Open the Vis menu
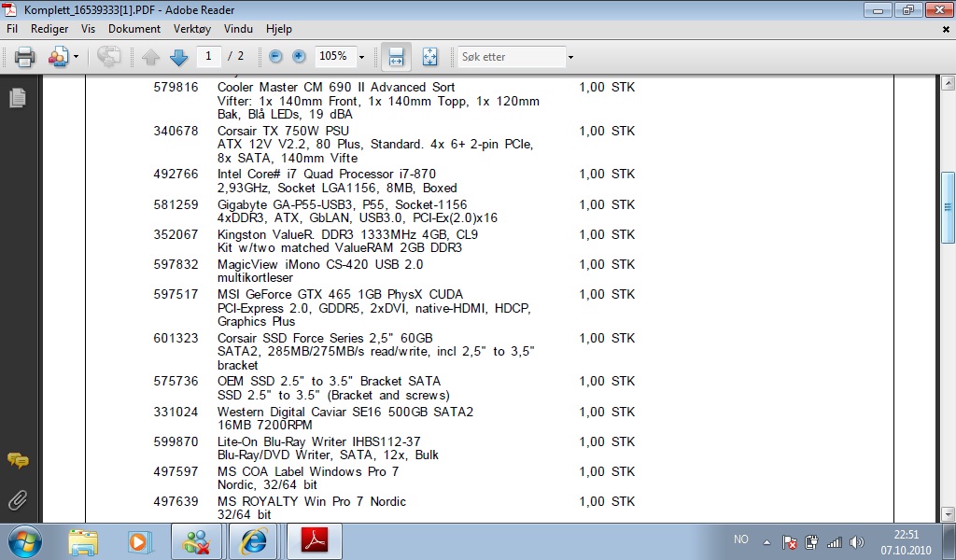The height and width of the screenshot is (560, 956). coord(89,29)
